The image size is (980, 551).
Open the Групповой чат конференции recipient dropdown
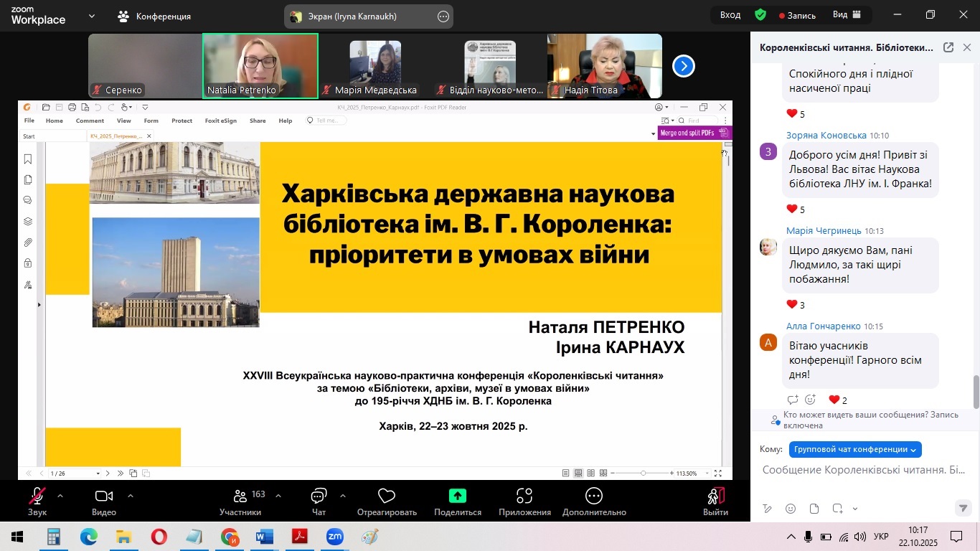coord(854,449)
